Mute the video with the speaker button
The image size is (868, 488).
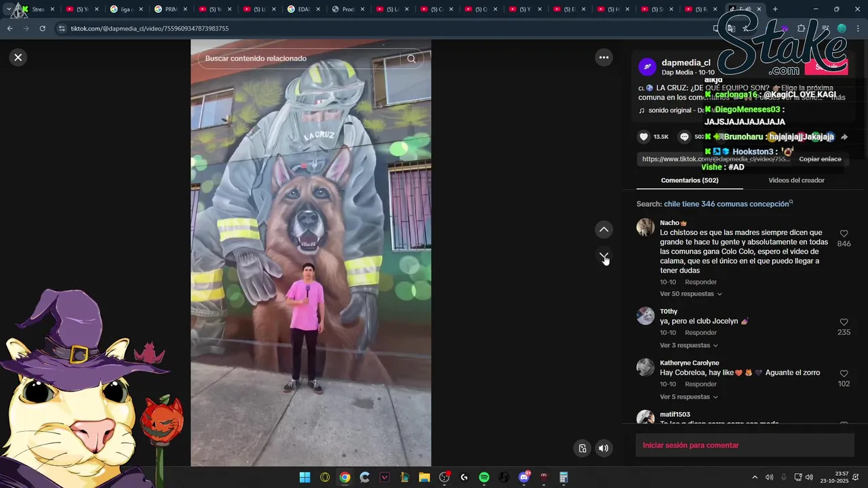604,448
